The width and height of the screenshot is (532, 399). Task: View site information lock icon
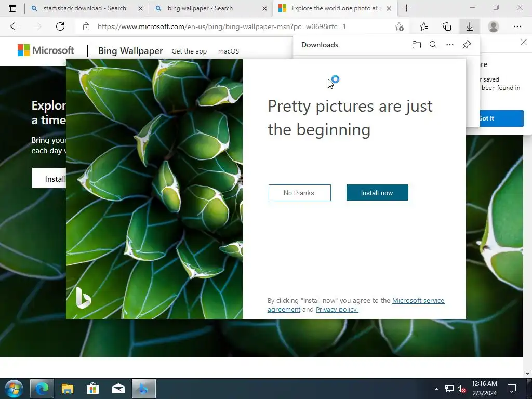click(86, 26)
